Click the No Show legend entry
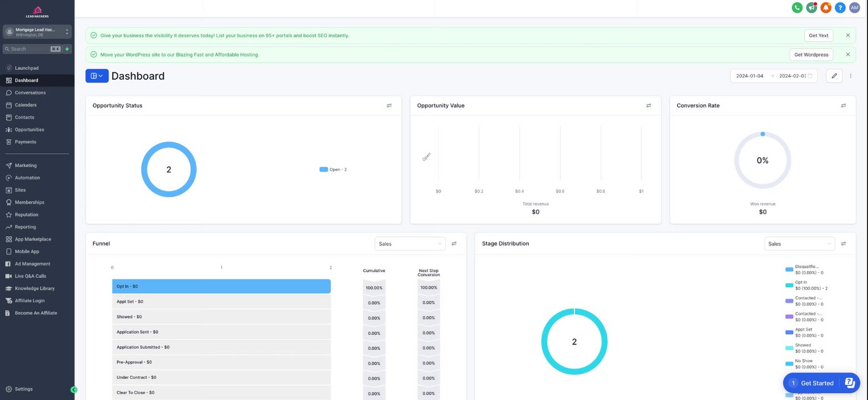This screenshot has width=868, height=400. click(x=805, y=364)
